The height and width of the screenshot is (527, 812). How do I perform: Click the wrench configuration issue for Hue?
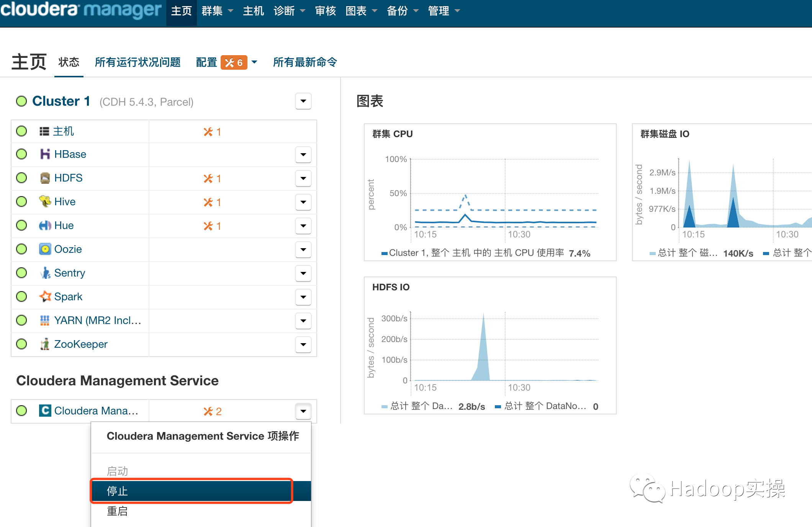[x=212, y=226]
